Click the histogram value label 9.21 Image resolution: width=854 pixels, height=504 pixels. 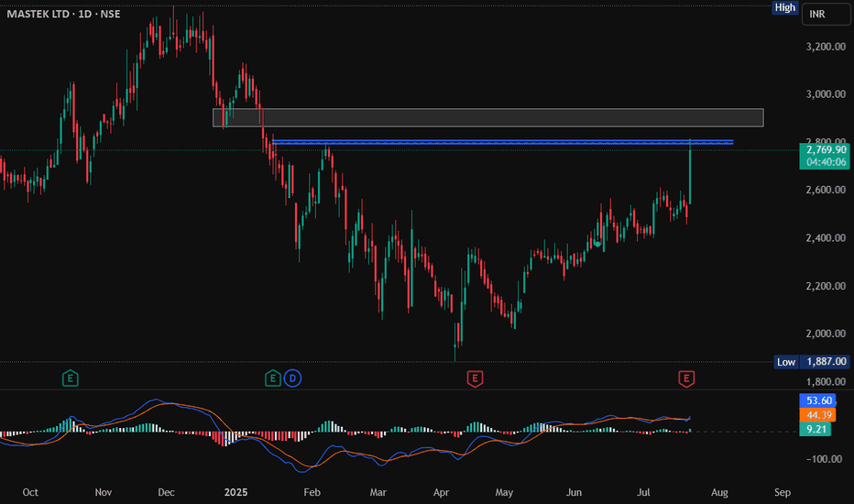(816, 430)
